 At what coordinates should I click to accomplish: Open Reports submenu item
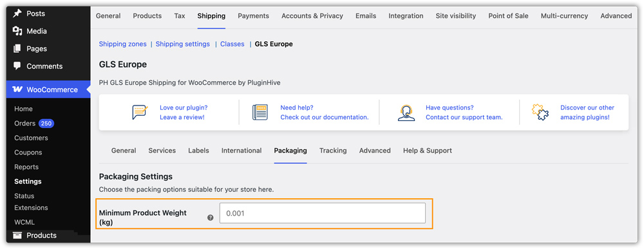(x=26, y=167)
